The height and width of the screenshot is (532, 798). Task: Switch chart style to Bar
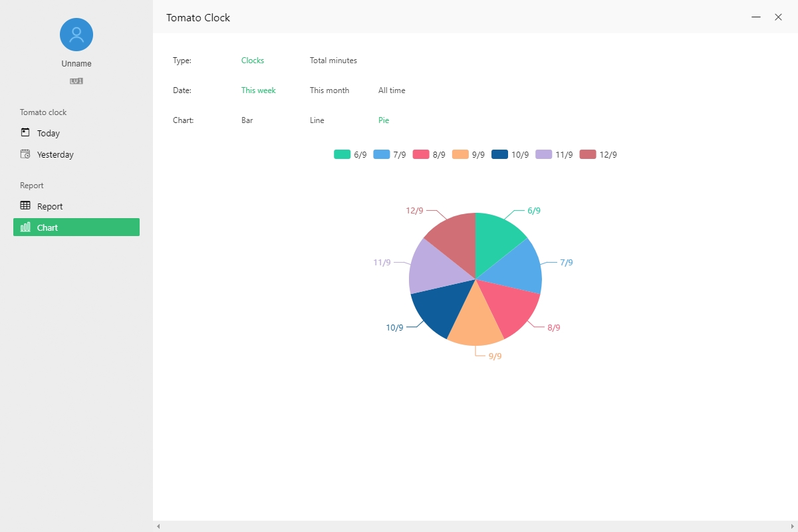click(x=247, y=120)
